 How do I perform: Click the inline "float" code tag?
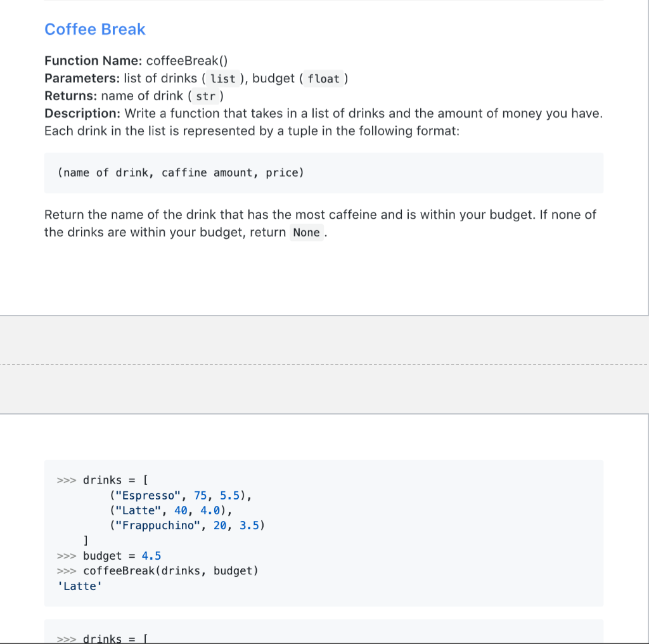coord(324,79)
